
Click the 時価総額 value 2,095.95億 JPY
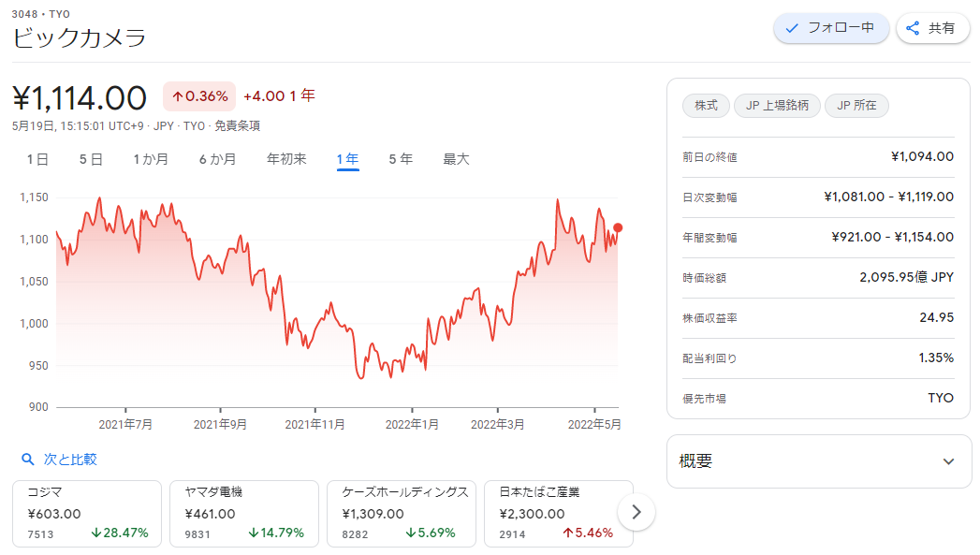[x=906, y=277]
